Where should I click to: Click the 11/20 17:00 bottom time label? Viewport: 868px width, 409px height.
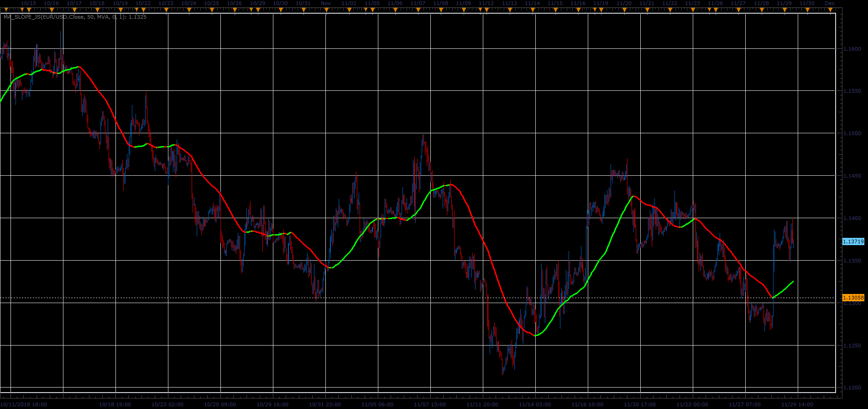(640, 404)
